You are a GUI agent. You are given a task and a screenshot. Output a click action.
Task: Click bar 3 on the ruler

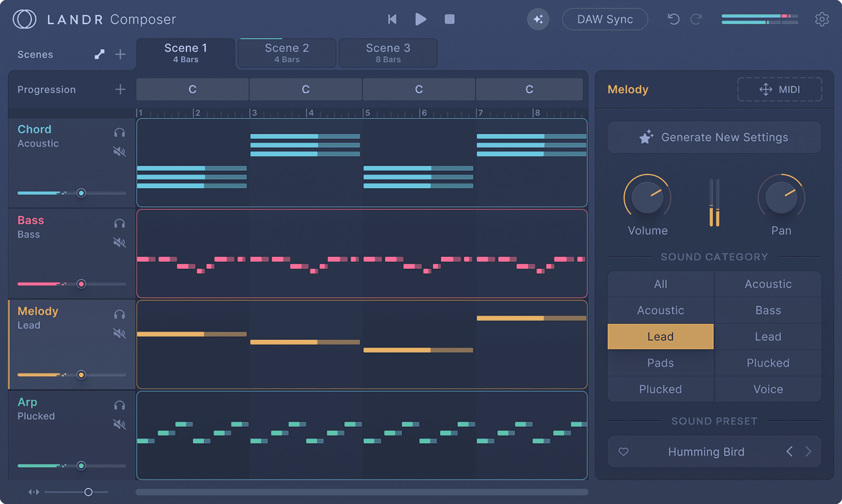point(253,113)
